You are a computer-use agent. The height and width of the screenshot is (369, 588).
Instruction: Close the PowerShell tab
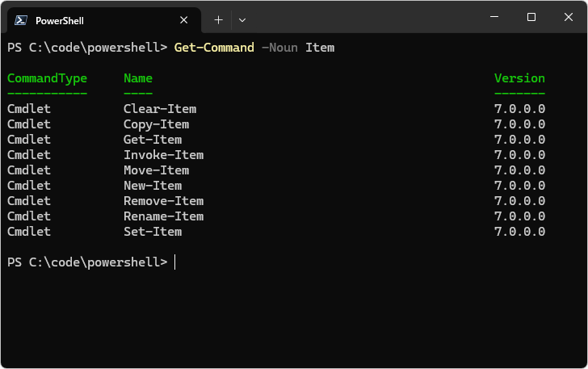coord(184,20)
